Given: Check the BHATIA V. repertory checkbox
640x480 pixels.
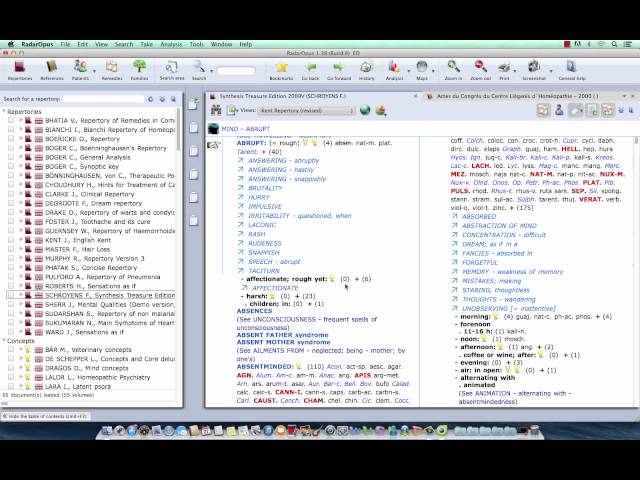Looking at the screenshot, I should coord(11,120).
